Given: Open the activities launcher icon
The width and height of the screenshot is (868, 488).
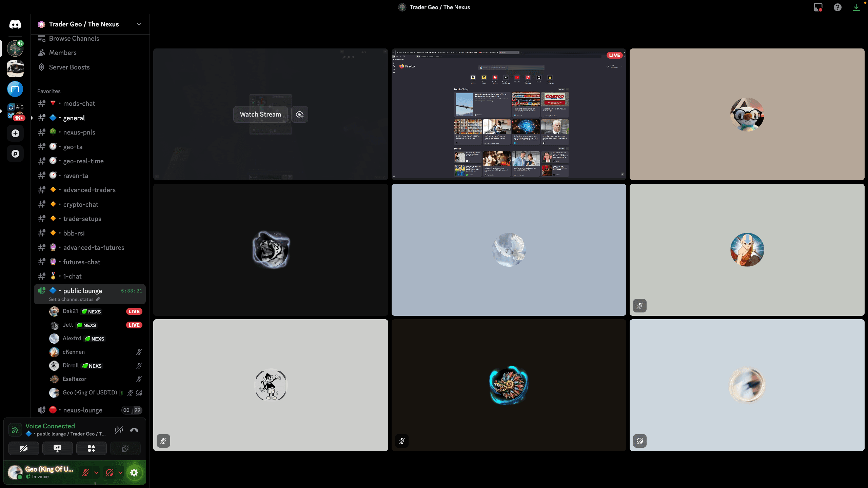Looking at the screenshot, I should click(91, 449).
